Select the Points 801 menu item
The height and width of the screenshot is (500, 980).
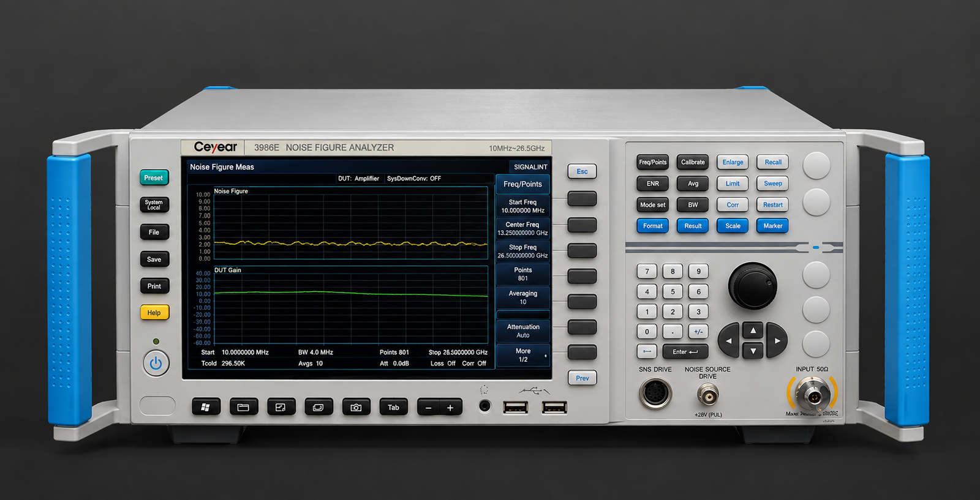[x=522, y=274]
